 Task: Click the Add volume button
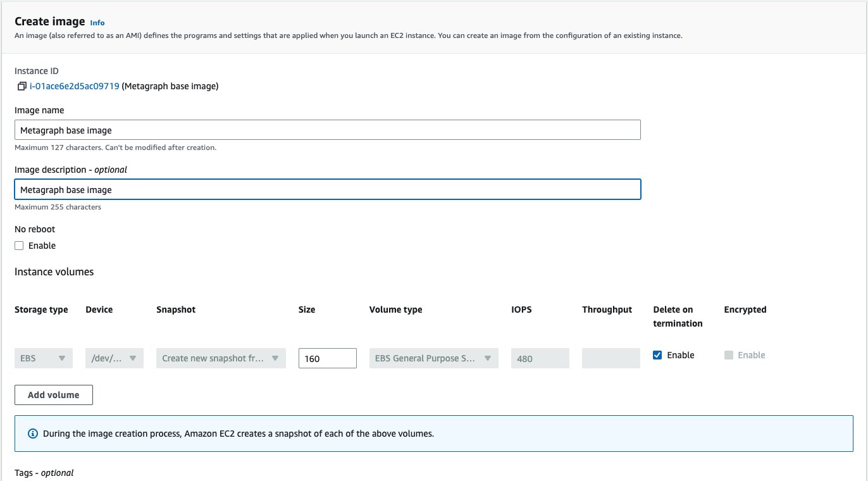click(54, 395)
